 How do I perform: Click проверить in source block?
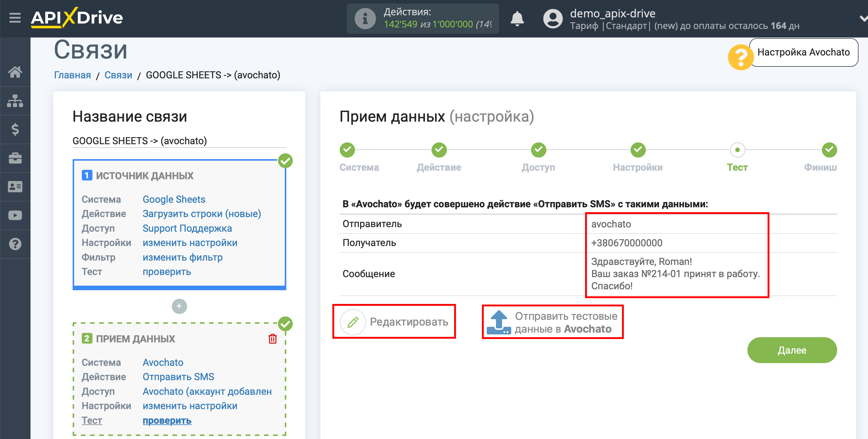[167, 272]
